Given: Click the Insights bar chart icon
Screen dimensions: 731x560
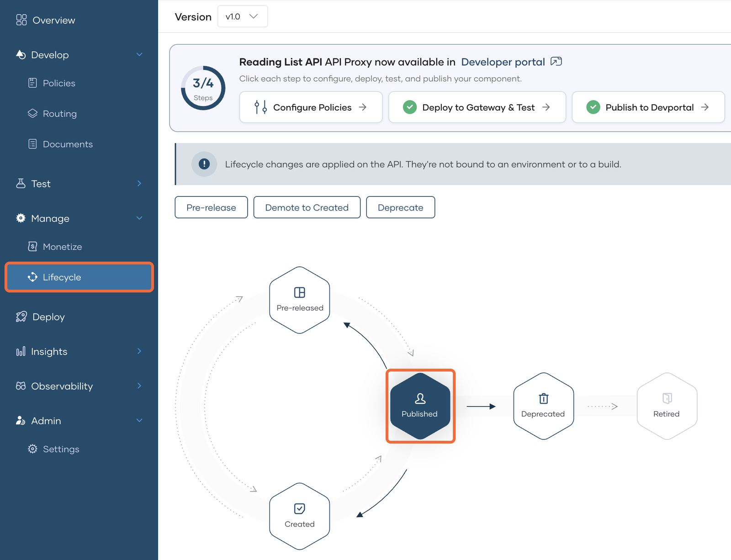Looking at the screenshot, I should pyautogui.click(x=21, y=351).
